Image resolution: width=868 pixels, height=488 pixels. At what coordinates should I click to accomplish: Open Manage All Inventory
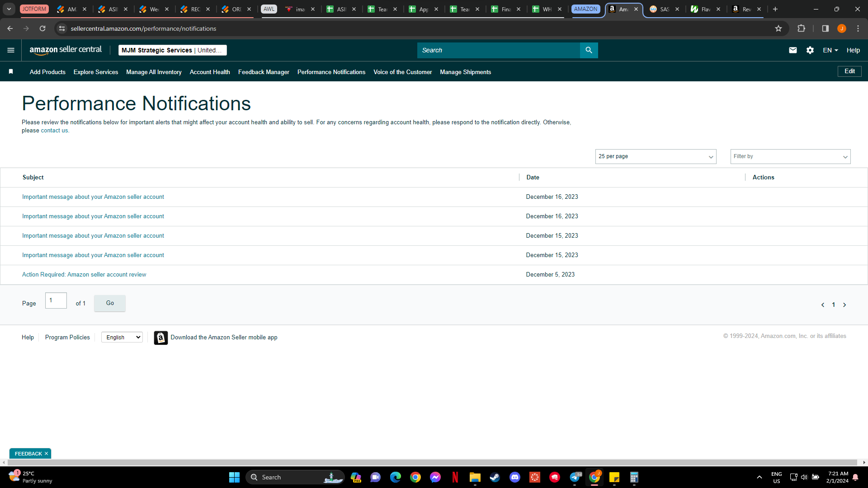coord(154,72)
